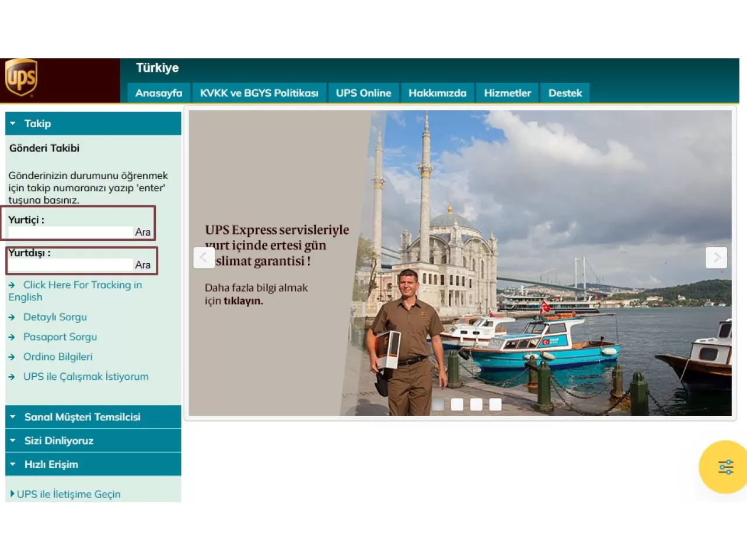Switch to the UPS Online tab

point(364,93)
